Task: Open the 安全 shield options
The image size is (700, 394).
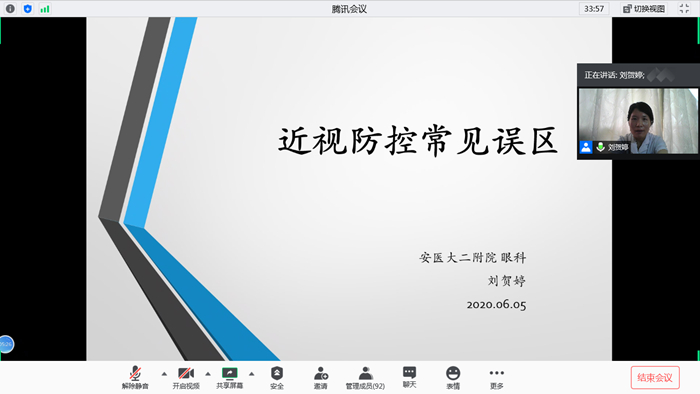Action: point(277,377)
